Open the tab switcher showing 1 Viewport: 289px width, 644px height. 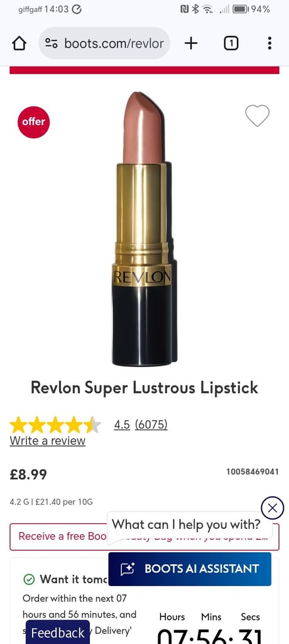[231, 43]
